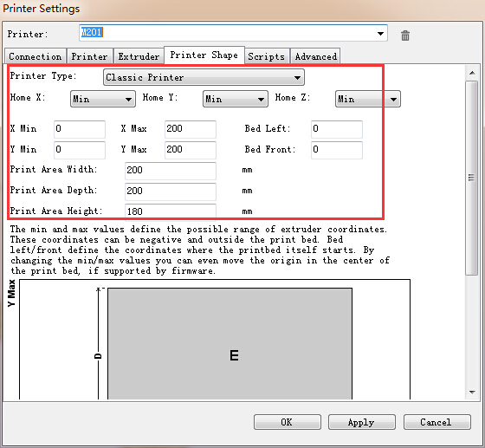
Task: Expand the Printer Type dropdown
Action: 204,77
